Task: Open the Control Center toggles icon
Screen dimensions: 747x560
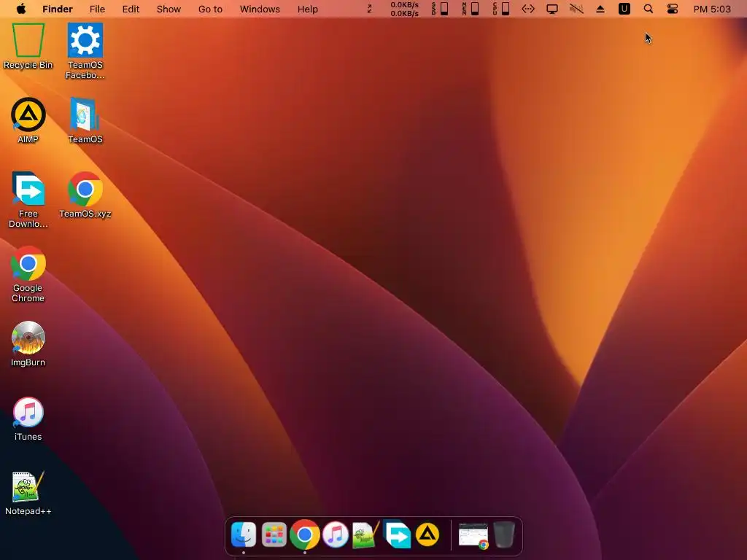Action: pos(672,9)
